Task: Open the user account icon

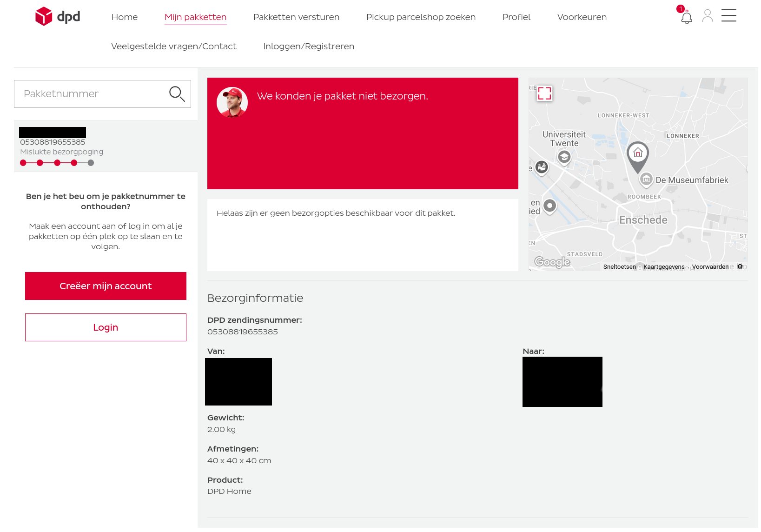Action: pos(708,16)
